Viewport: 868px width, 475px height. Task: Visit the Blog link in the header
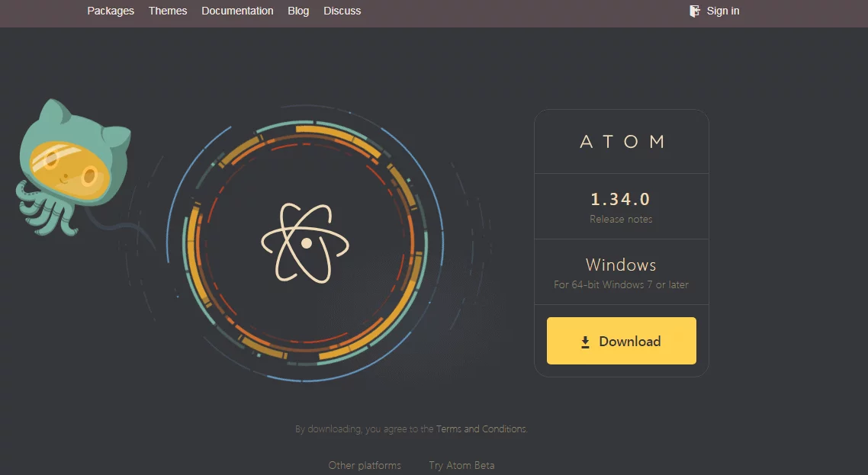(x=298, y=11)
